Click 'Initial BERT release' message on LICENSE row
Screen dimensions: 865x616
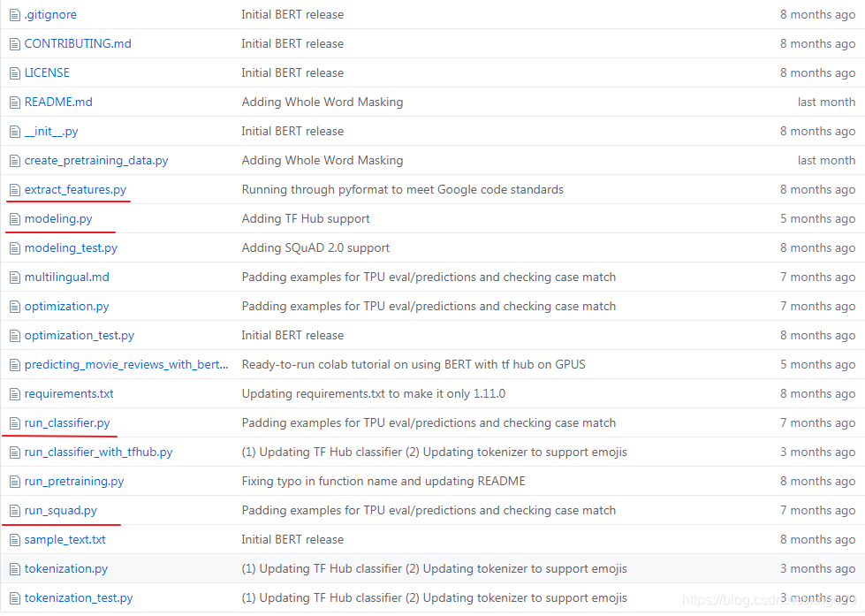[292, 72]
